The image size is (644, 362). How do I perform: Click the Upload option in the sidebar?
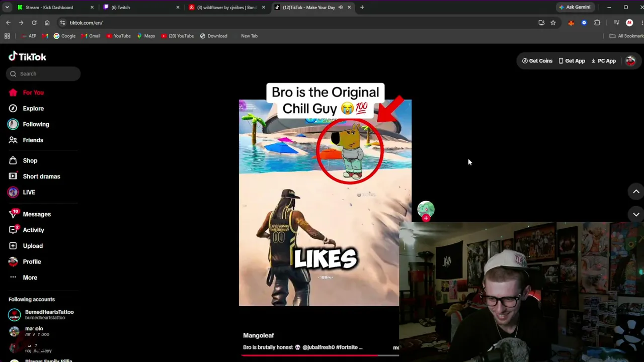[x=26, y=246]
